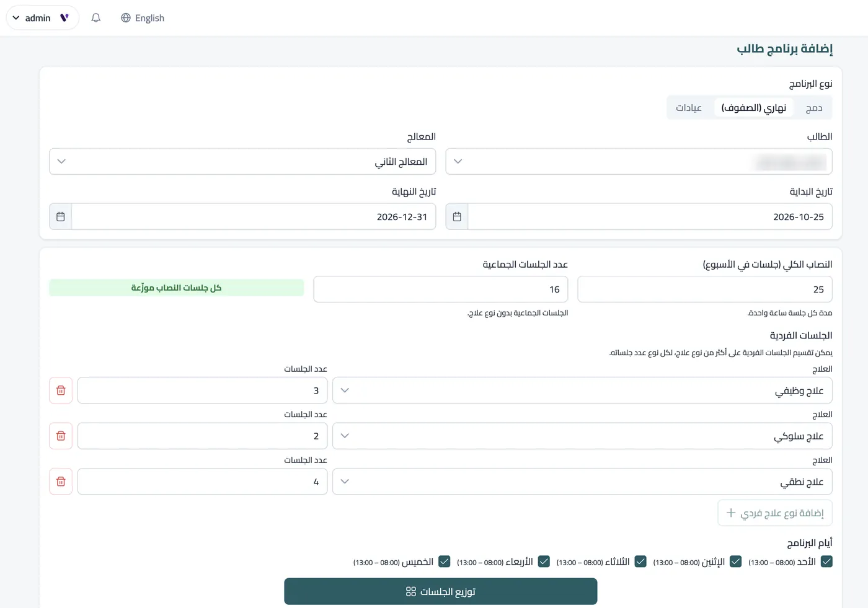Delete the علاج نطقي therapy row
Image resolution: width=868 pixels, height=608 pixels.
61,482
